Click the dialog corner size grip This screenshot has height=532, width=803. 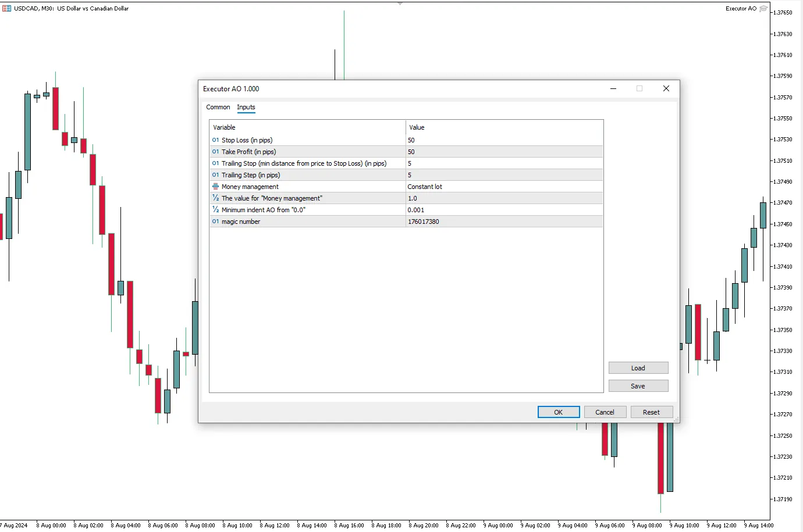676,419
